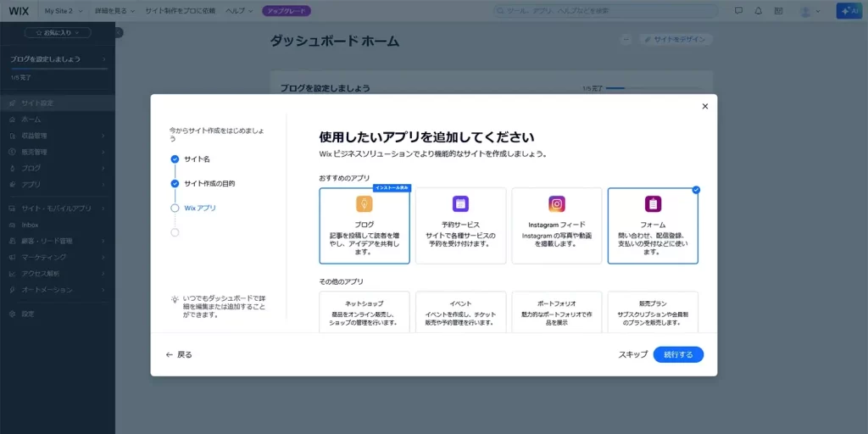868x434 pixels.
Task: Close the app setup dialog
Action: 704,106
